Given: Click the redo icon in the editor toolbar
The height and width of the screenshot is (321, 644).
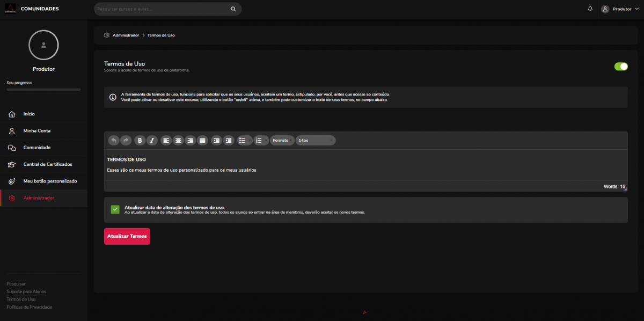Looking at the screenshot, I should click(126, 140).
